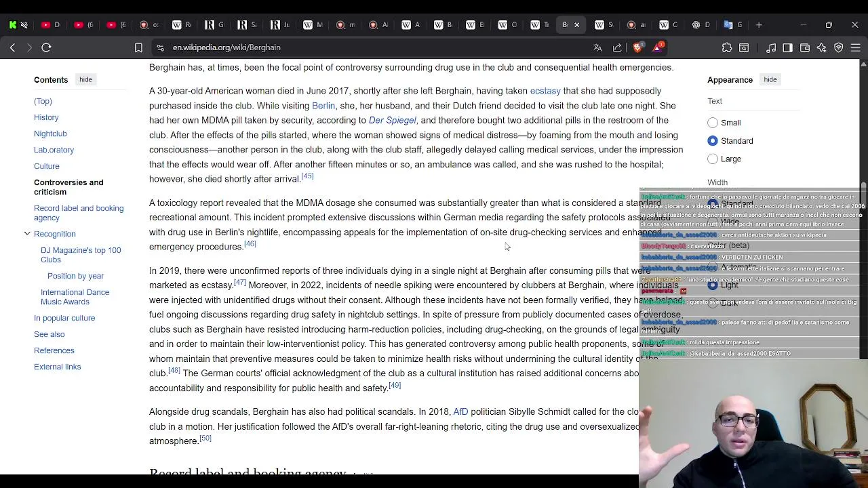This screenshot has height=488, width=868.
Task: Open the Der Spiegel article link
Action: tap(393, 121)
